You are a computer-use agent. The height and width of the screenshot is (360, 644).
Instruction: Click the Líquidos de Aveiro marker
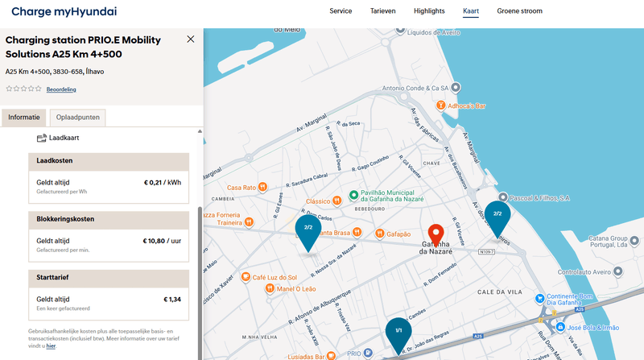click(x=400, y=31)
